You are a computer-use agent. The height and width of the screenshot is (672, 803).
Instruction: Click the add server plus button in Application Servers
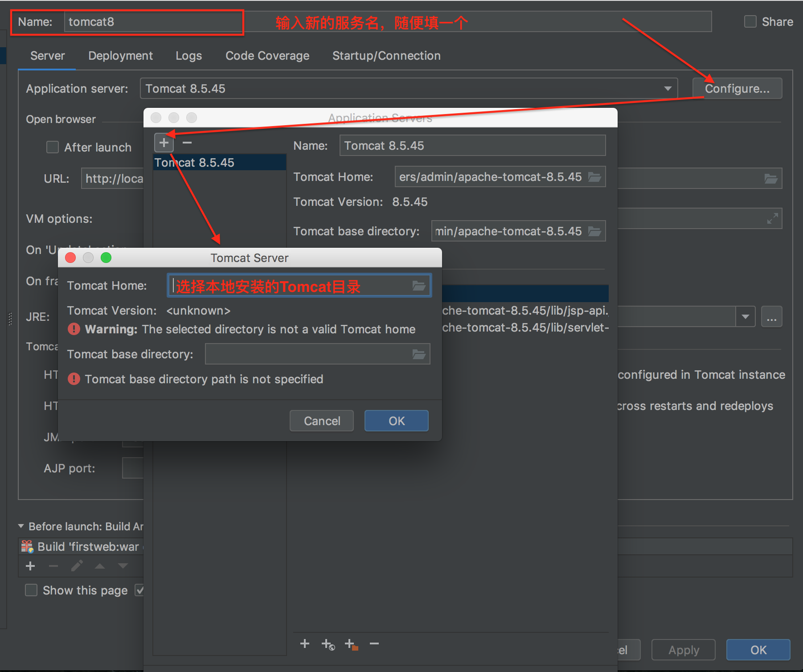(x=164, y=143)
